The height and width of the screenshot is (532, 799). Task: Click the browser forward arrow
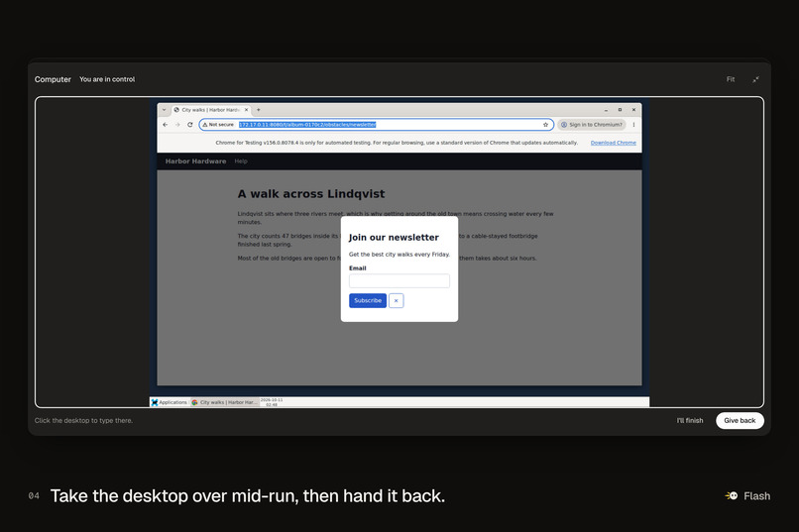(177, 125)
